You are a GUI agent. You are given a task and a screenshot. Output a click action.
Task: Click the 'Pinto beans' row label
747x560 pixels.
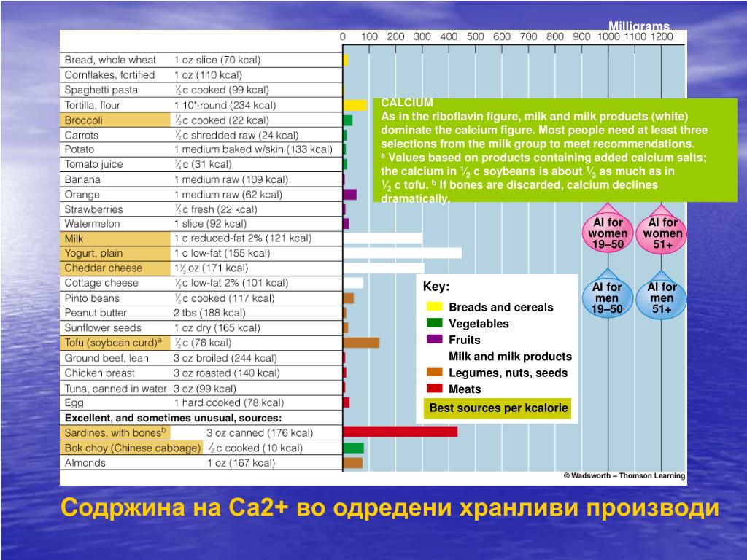(x=92, y=298)
